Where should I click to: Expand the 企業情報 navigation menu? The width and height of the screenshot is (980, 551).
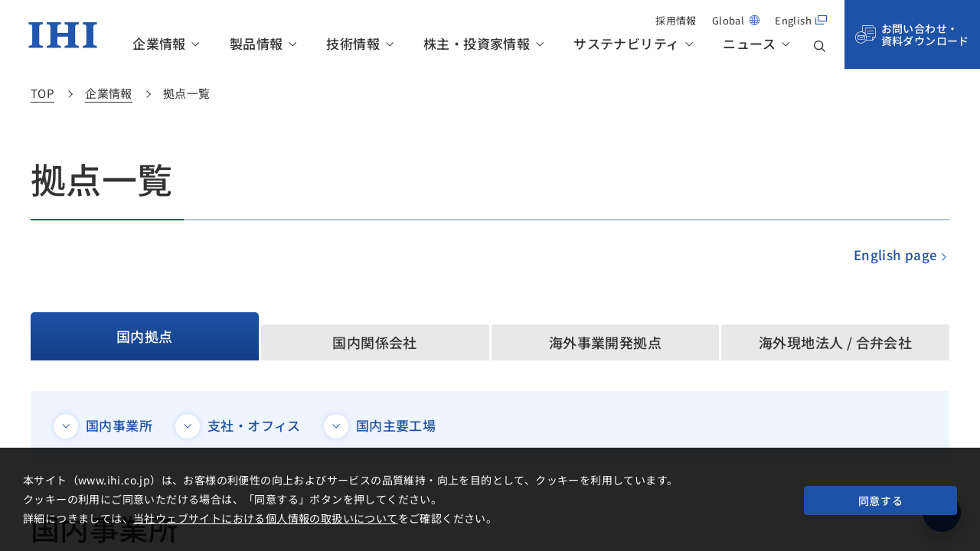165,44
